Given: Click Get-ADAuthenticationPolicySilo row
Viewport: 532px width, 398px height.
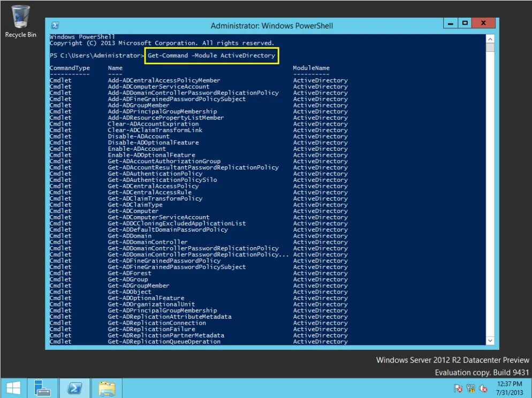Looking at the screenshot, I should pyautogui.click(x=199, y=180).
